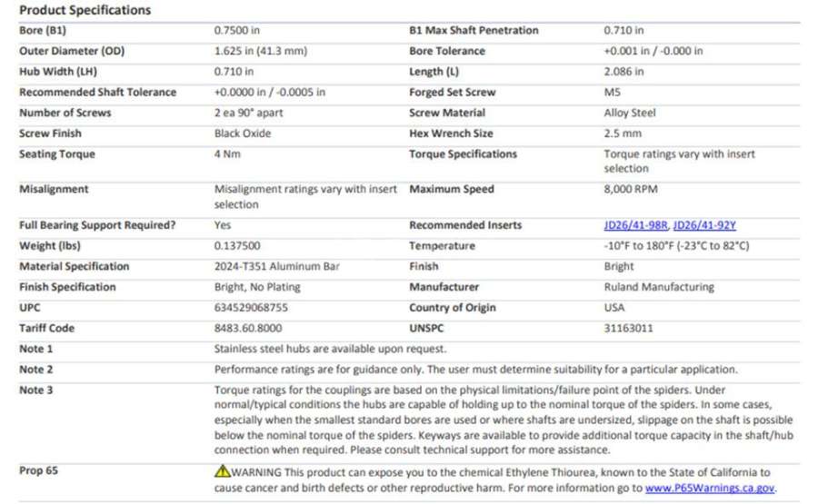Click the Manufacturer label
Image resolution: width=818 pixels, height=504 pixels.
point(444,287)
